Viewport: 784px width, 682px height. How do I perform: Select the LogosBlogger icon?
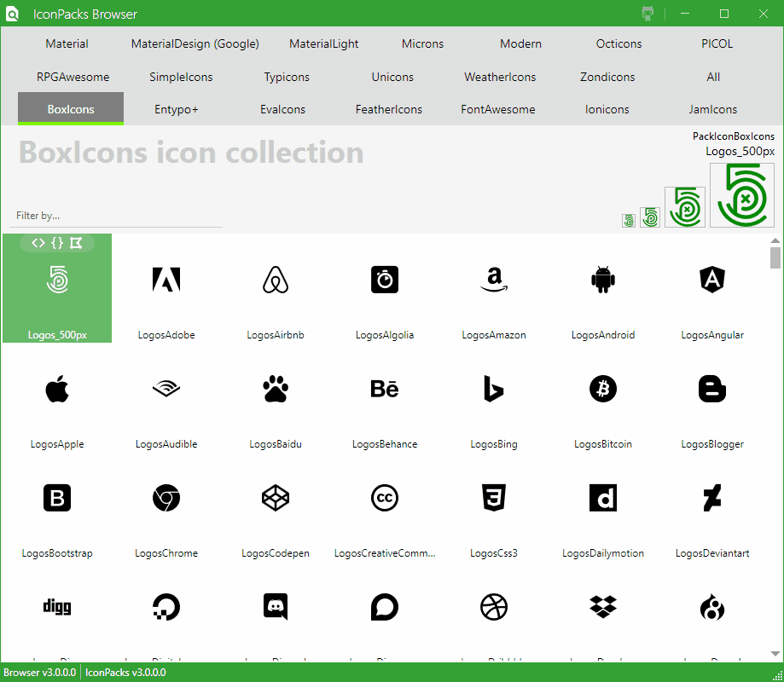point(712,389)
